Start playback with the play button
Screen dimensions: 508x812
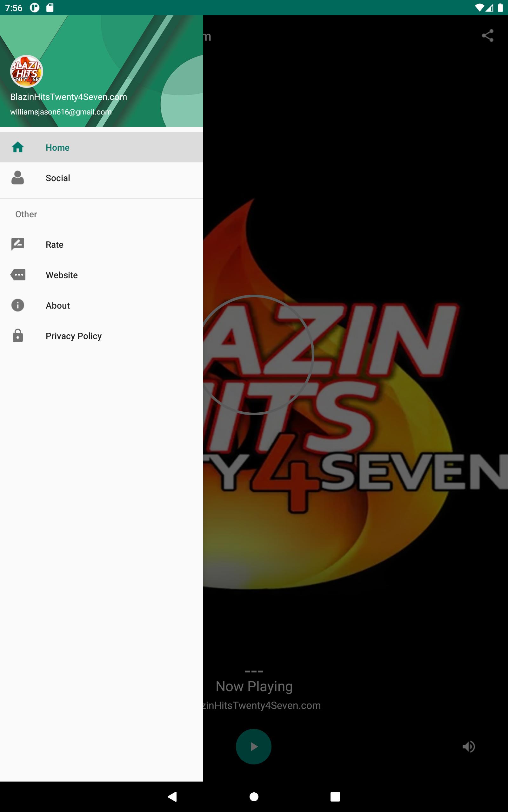coord(254,746)
